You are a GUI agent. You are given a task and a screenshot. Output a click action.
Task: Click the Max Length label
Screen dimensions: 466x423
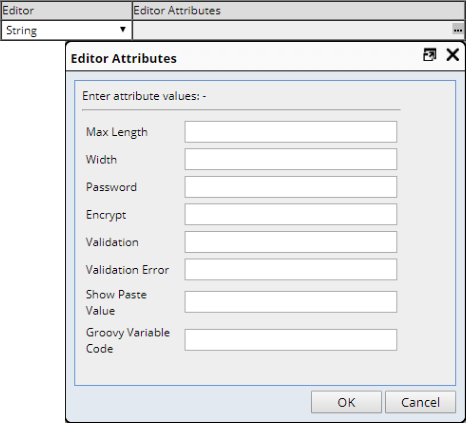(x=117, y=132)
